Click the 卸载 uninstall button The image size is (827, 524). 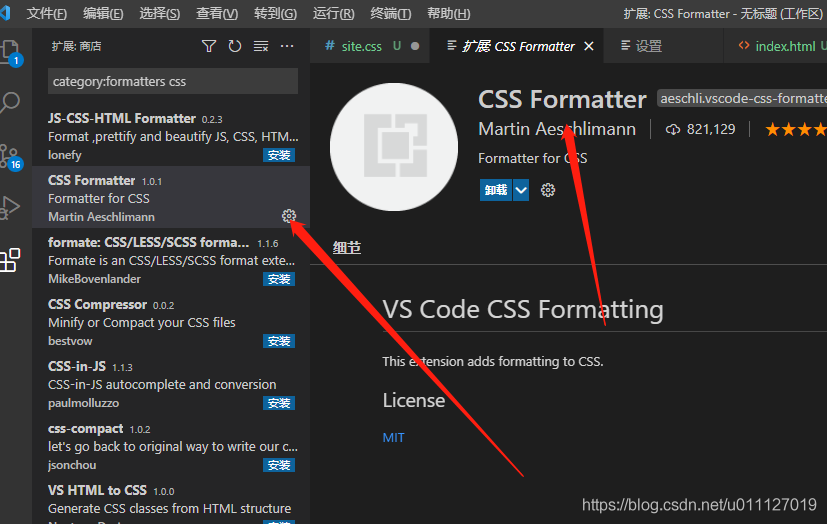(495, 190)
